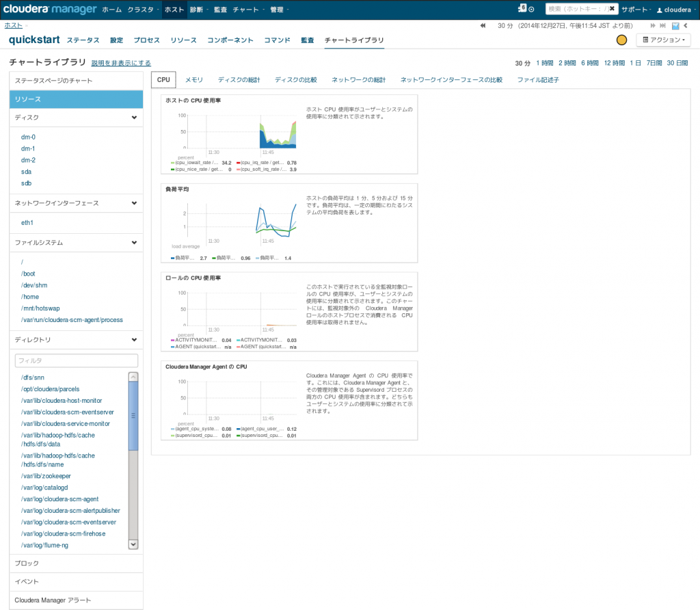Step time range back with rewind icon
The width and height of the screenshot is (700, 610).
pyautogui.click(x=483, y=26)
